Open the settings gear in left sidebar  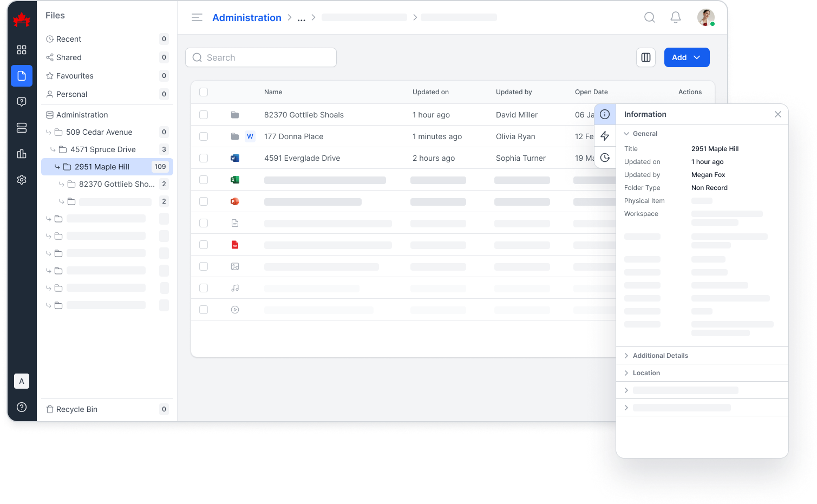[22, 180]
